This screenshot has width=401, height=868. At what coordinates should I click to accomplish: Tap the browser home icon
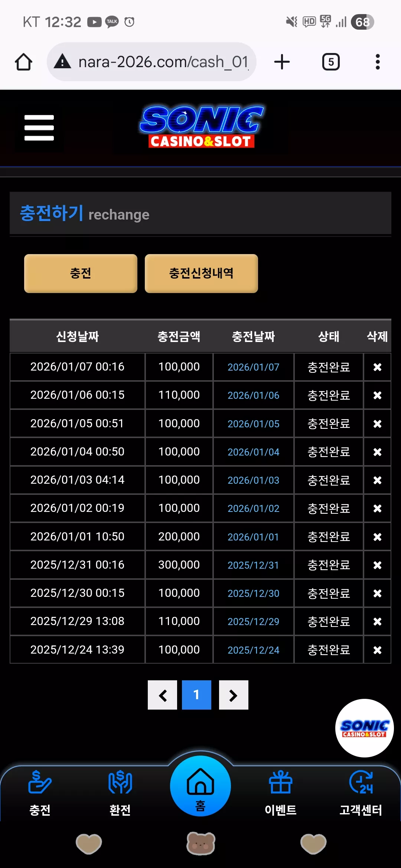23,62
